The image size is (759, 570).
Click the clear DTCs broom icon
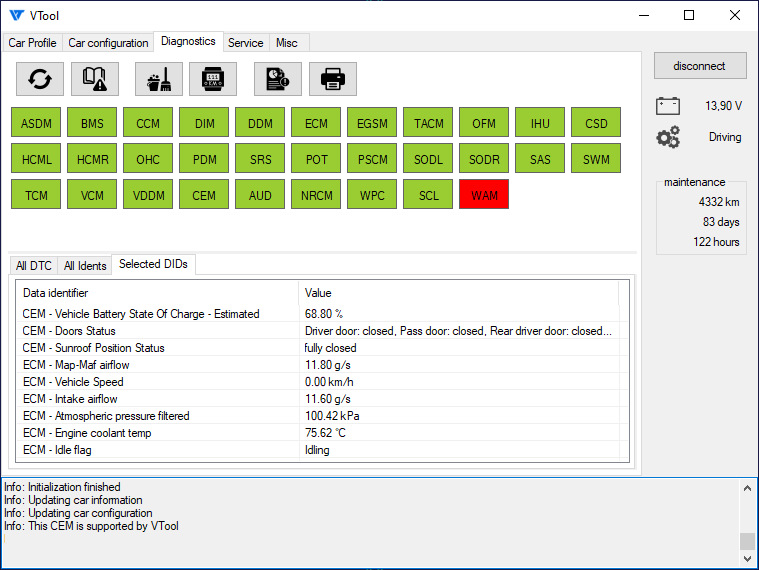(158, 78)
